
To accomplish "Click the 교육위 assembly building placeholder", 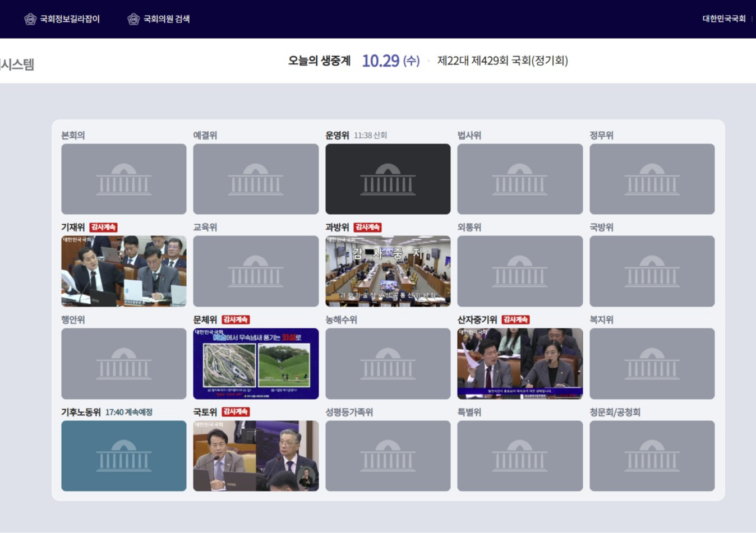I will point(256,271).
